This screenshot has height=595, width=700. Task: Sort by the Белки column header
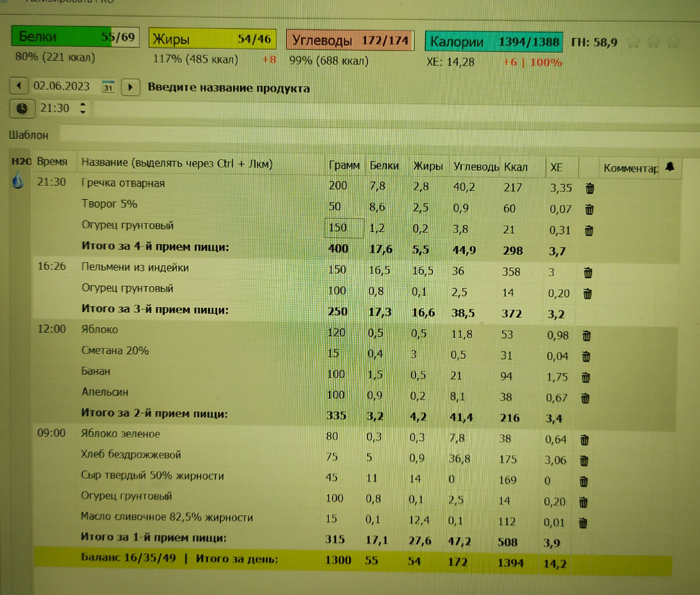point(384,166)
